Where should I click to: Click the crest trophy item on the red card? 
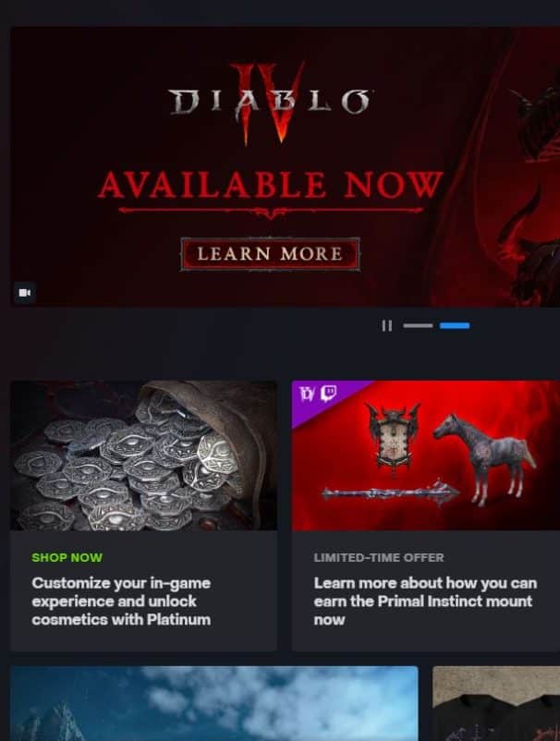tap(393, 437)
